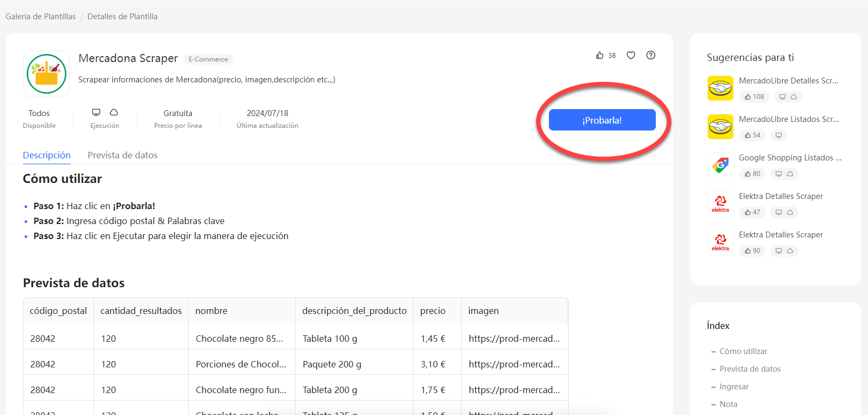
Task: Jump to Ingresar in Index
Action: point(734,387)
